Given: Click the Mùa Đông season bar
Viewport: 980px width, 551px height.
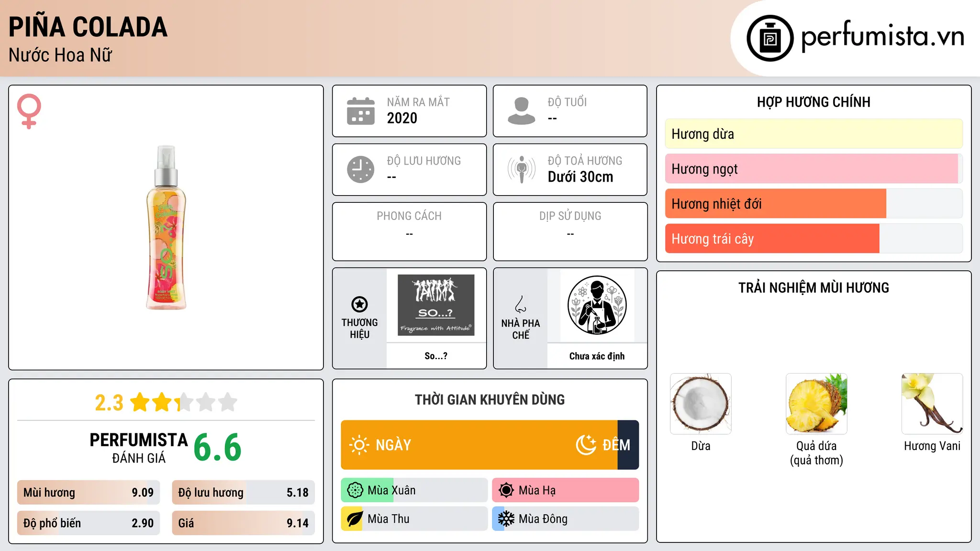Looking at the screenshot, I should click(566, 519).
